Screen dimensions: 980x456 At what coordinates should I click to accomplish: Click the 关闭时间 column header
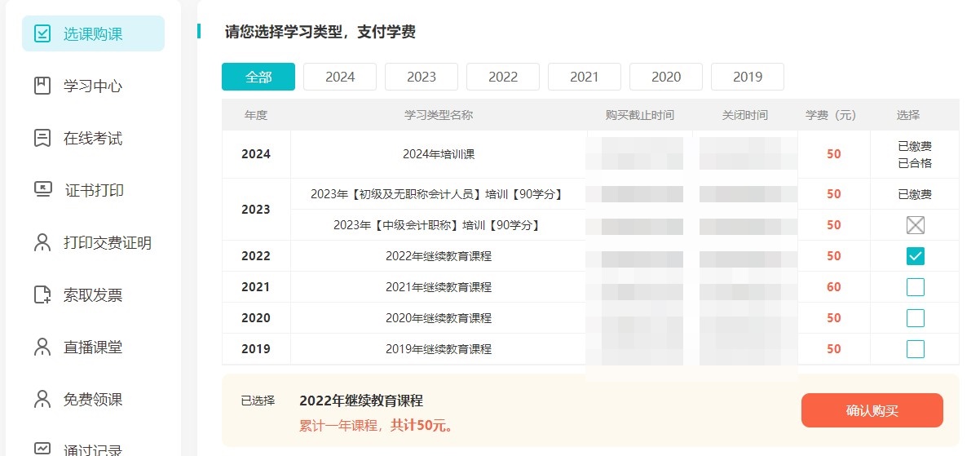pyautogui.click(x=745, y=115)
